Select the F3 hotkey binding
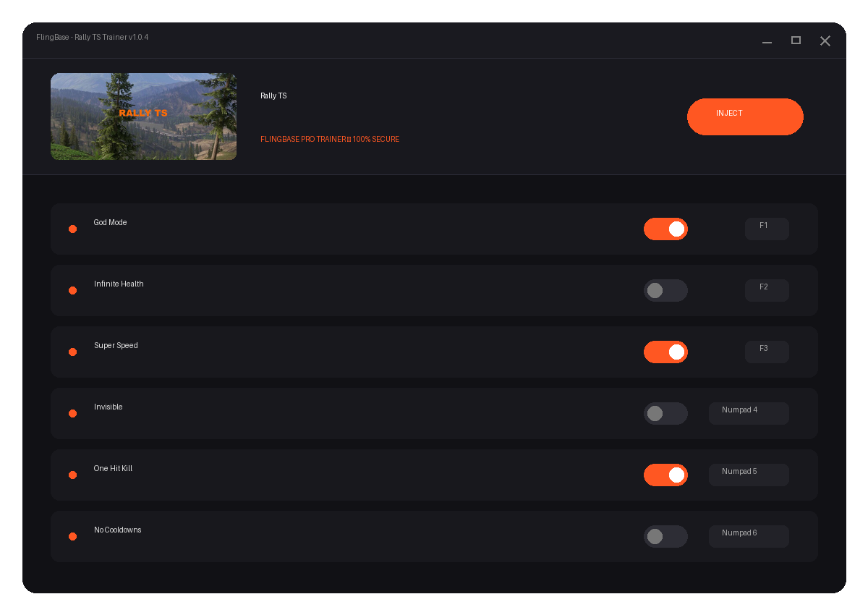This screenshot has width=868, height=615. [x=767, y=352]
